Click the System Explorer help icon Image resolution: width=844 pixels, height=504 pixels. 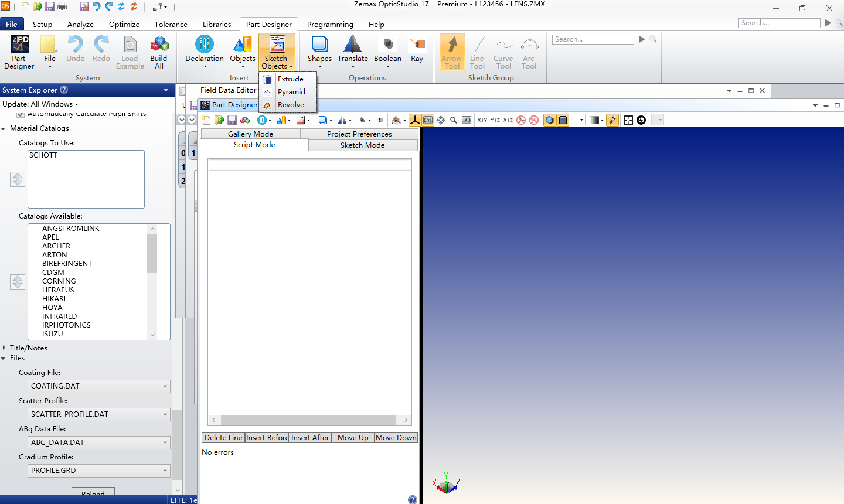click(64, 90)
